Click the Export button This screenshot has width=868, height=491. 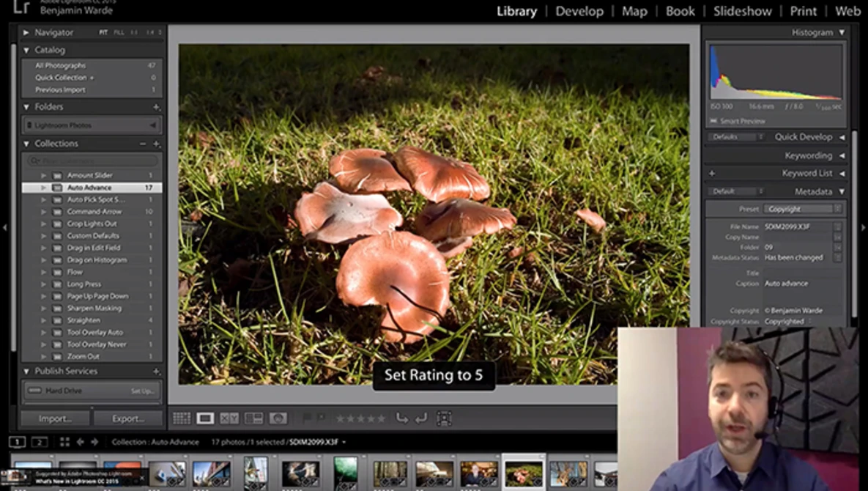pyautogui.click(x=128, y=418)
